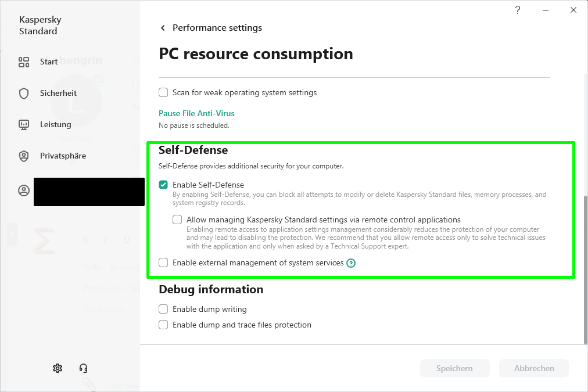Open the user profile account icon
The width and height of the screenshot is (588, 392).
coord(24,190)
